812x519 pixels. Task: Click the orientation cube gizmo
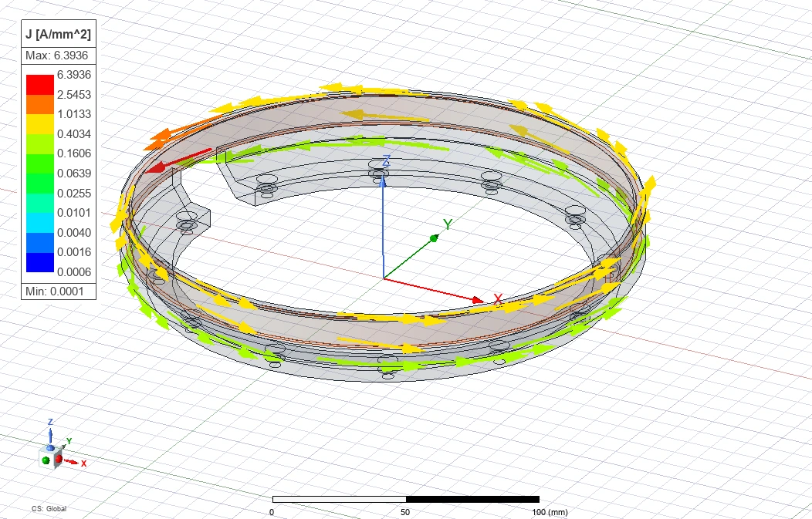pyautogui.click(x=51, y=458)
